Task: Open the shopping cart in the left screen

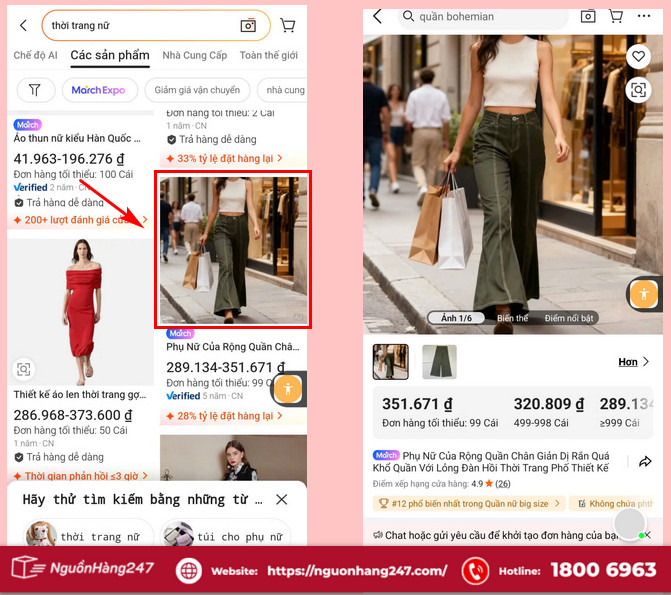Action: (x=288, y=25)
